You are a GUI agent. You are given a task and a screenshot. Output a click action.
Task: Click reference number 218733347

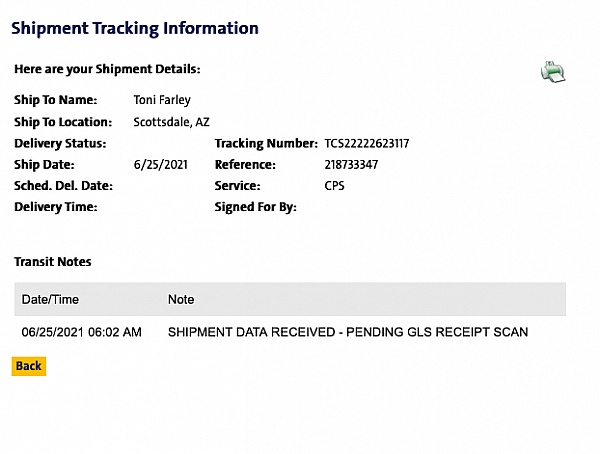point(352,164)
